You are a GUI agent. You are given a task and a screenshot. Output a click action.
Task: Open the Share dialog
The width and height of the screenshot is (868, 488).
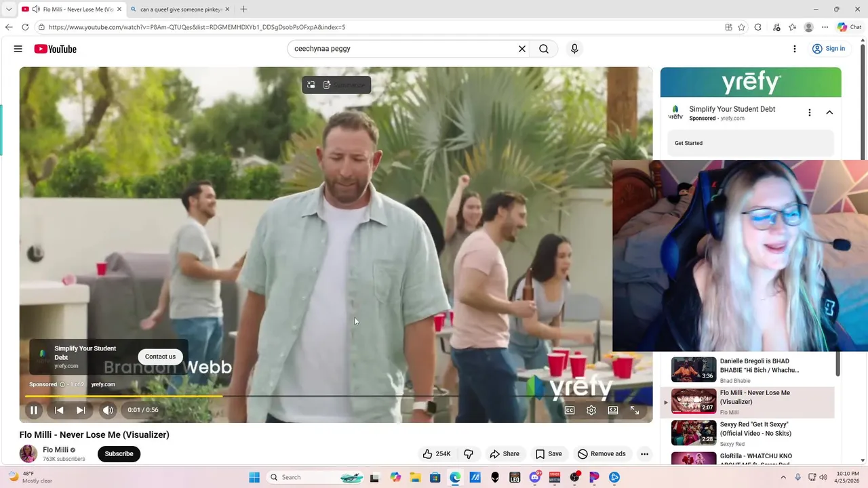tap(505, 454)
